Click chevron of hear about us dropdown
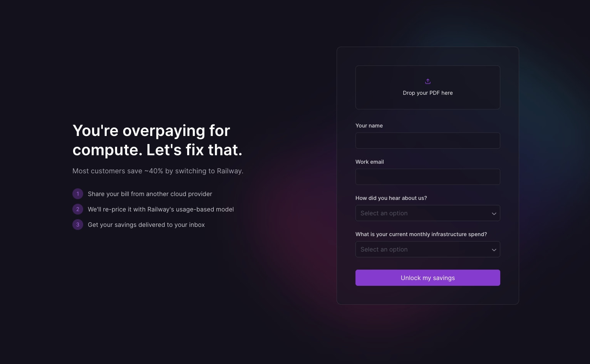Image resolution: width=590 pixels, height=364 pixels. [x=494, y=213]
